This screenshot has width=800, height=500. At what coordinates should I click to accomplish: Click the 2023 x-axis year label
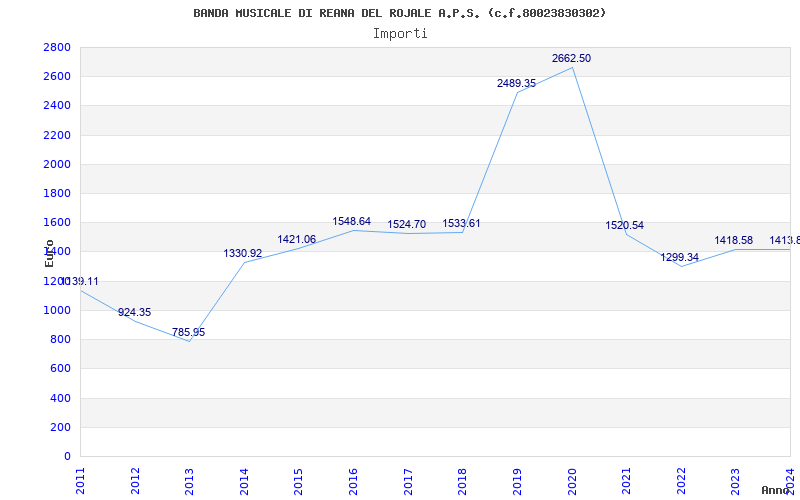point(735,481)
